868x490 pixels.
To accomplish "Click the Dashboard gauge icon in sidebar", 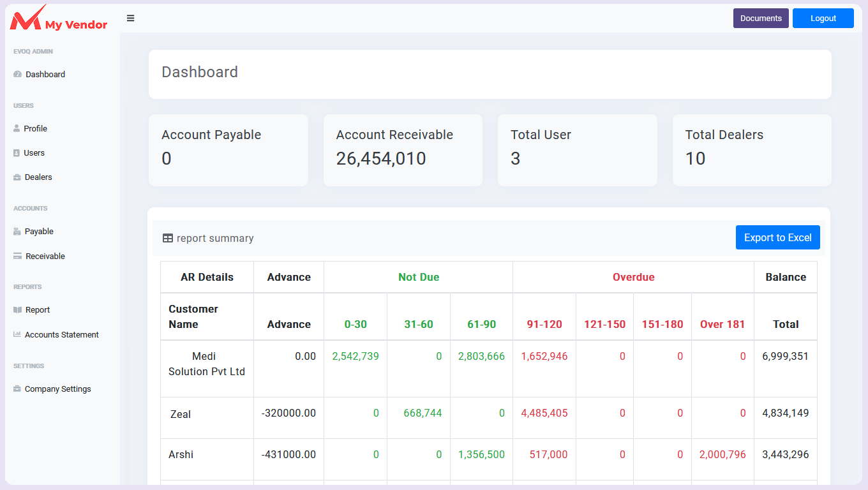I will (17, 75).
